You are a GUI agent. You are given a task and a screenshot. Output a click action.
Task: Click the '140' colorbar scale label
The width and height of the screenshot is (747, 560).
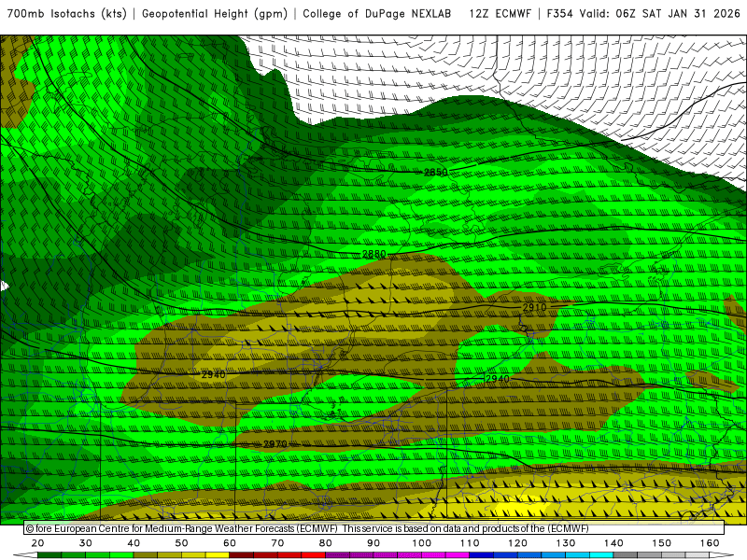[613, 543]
